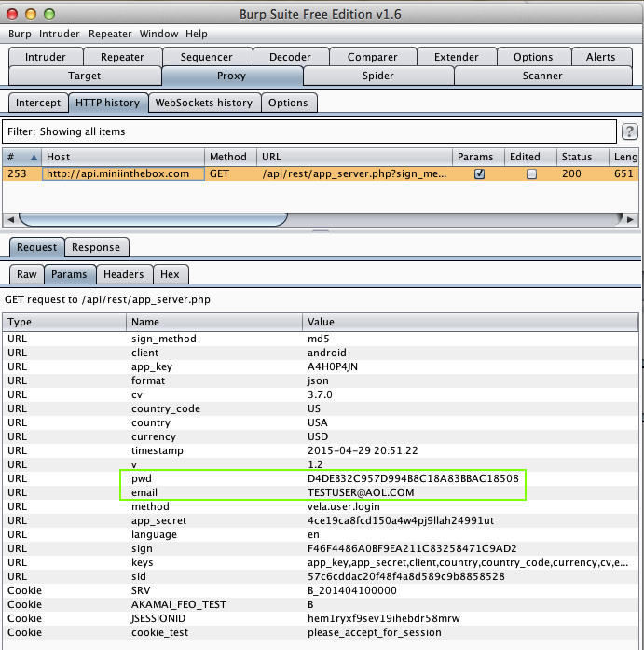The height and width of the screenshot is (650, 644).
Task: Select the email parameter value TESTUSER@AOL.COM
Action: tap(361, 492)
